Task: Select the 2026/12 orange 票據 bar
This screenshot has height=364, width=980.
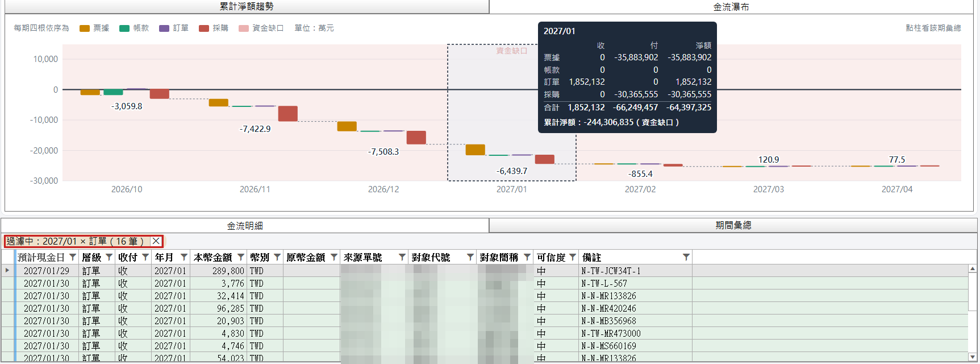Action: pos(347,126)
